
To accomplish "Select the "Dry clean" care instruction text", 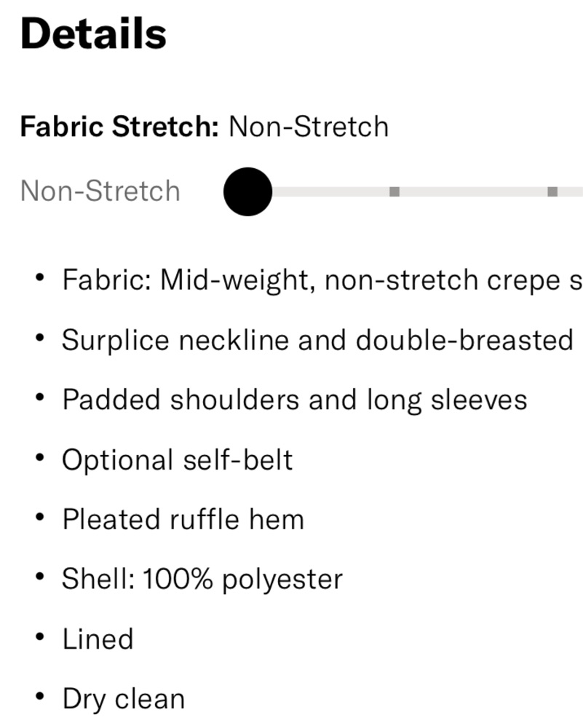I will (x=123, y=699).
